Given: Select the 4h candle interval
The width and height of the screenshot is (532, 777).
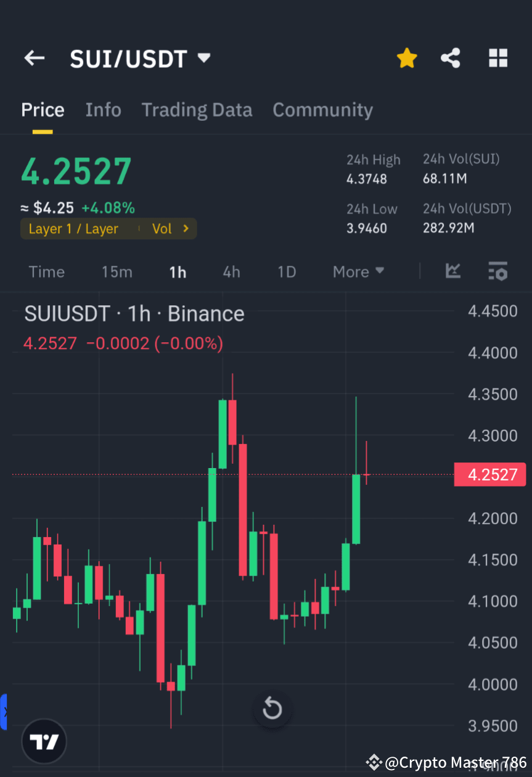Looking at the screenshot, I should pos(231,271).
